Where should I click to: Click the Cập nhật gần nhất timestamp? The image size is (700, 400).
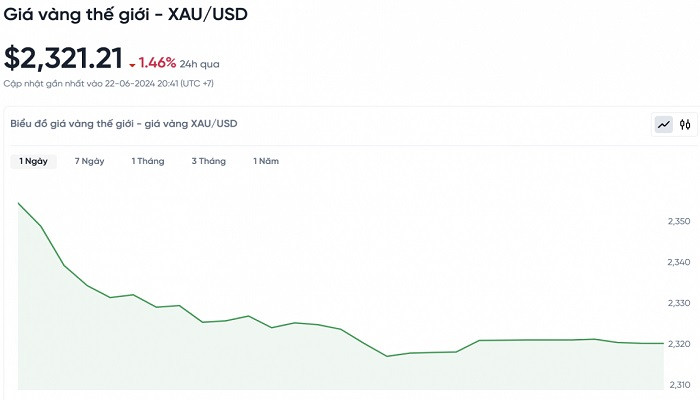click(x=108, y=83)
